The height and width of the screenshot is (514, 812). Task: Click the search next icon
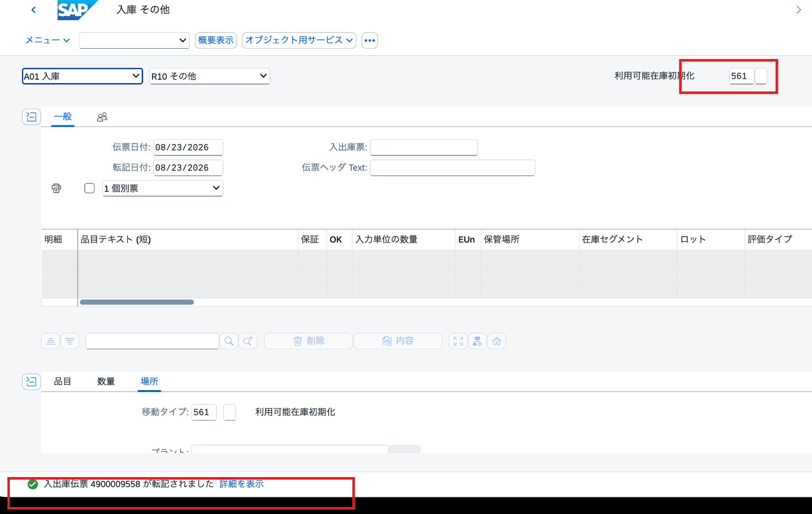(248, 341)
